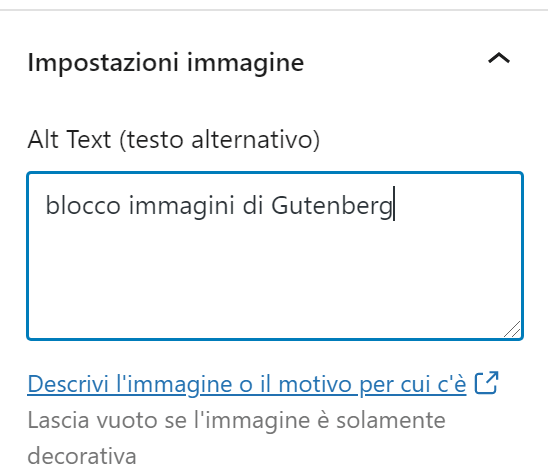Open the "Descrivi l'immagine o il motivo" link
This screenshot has height=476, width=548.
coord(247,384)
